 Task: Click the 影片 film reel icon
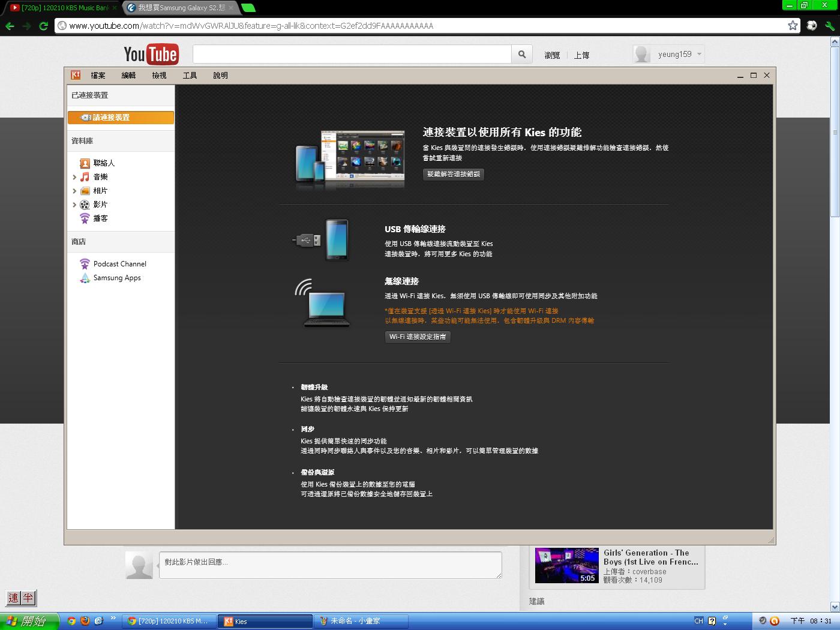[85, 205]
